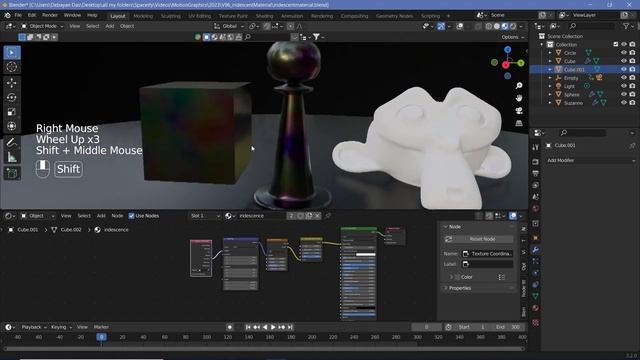Select the Measure tool
The height and width of the screenshot is (360, 640).
[x=12, y=157]
